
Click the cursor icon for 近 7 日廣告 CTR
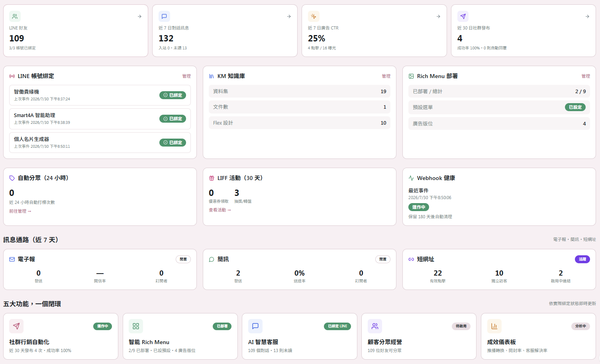pyautogui.click(x=314, y=16)
